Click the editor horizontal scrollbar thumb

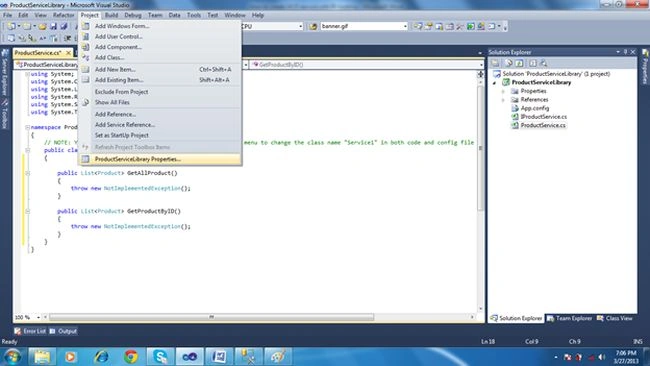pos(211,317)
